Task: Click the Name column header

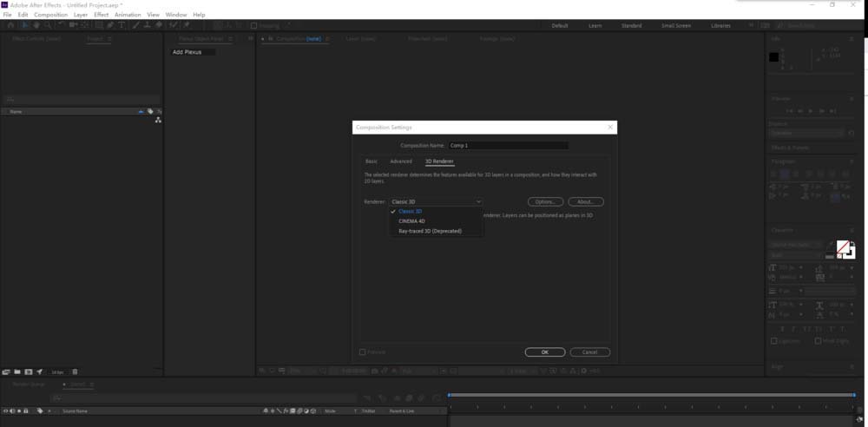Action: 16,111
